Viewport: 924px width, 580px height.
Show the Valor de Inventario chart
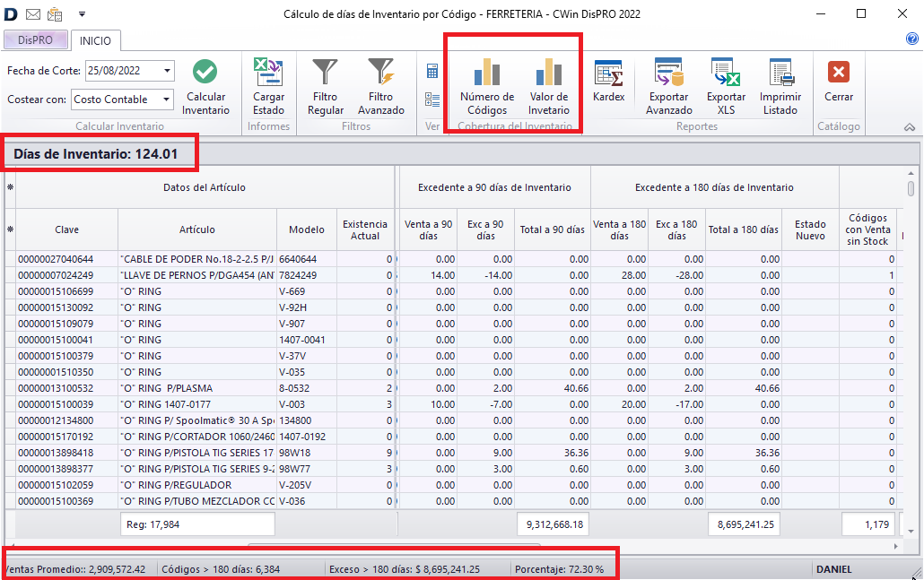click(x=548, y=87)
